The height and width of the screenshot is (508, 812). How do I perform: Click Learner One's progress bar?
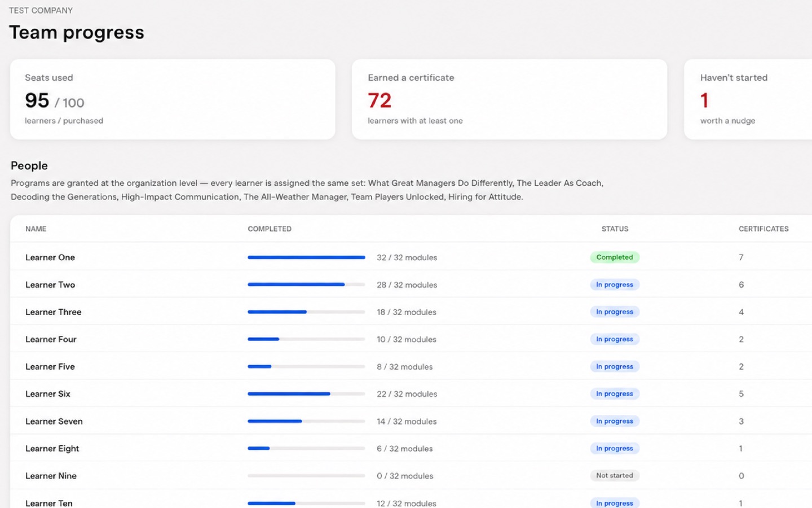click(306, 257)
